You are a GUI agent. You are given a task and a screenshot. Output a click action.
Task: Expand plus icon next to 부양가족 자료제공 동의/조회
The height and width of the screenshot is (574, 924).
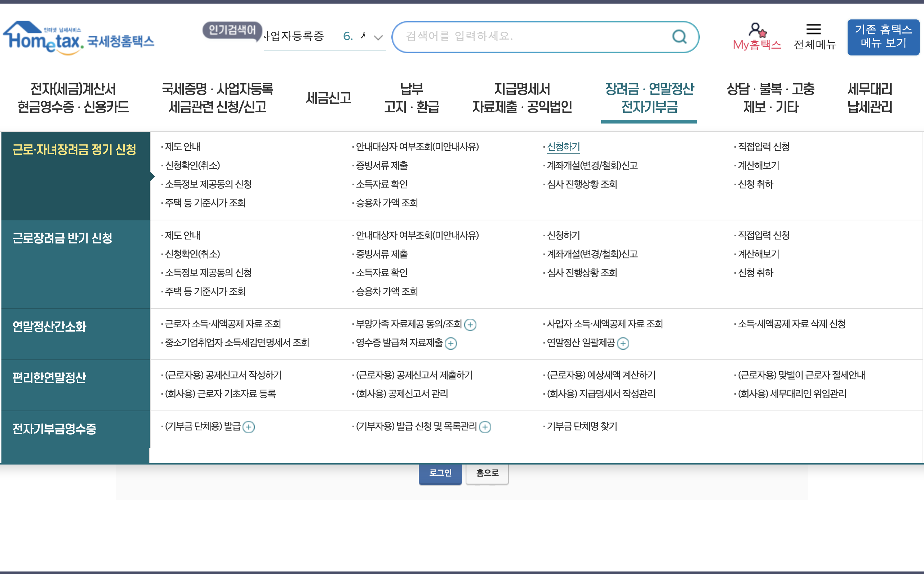tap(470, 325)
